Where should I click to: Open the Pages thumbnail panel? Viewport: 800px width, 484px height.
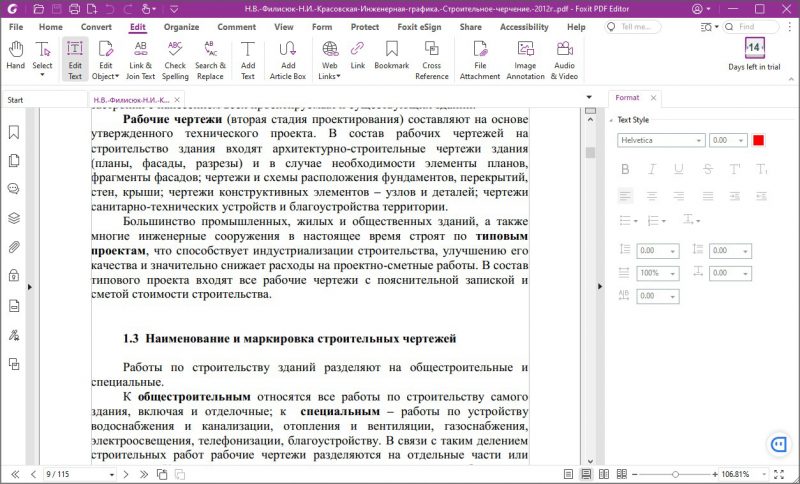coord(14,161)
